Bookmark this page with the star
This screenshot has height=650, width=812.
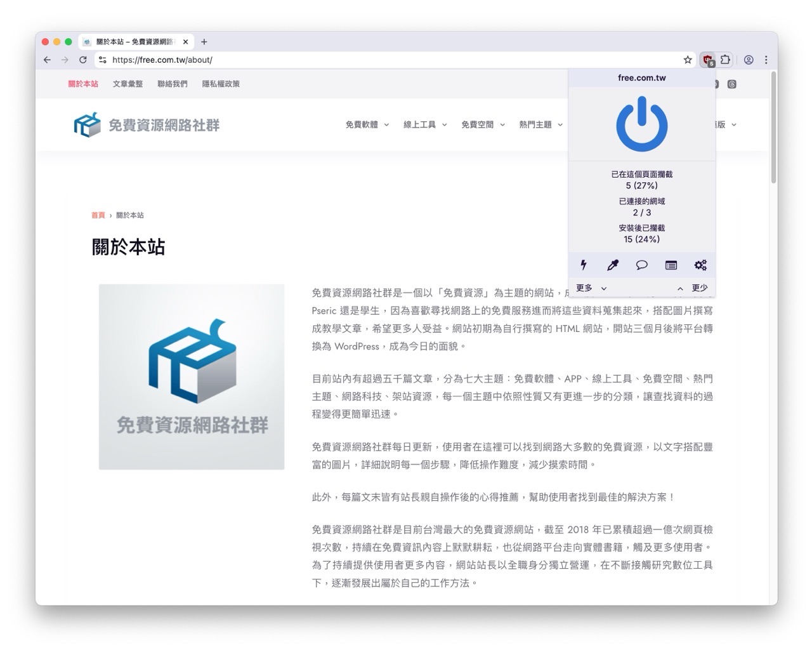pos(688,60)
